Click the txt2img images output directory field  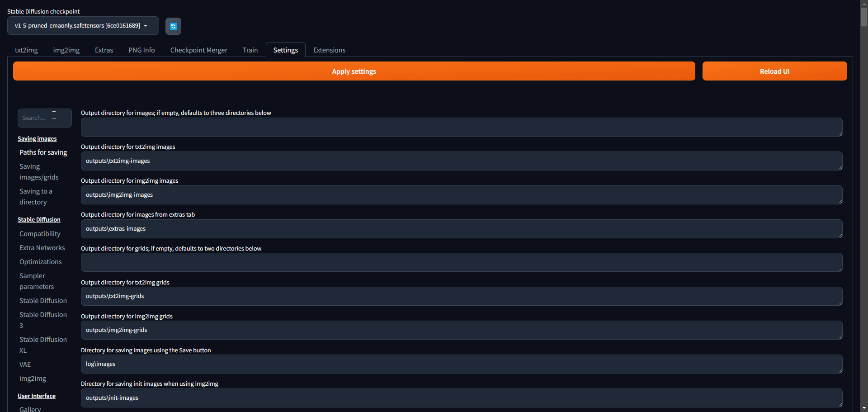(461, 161)
